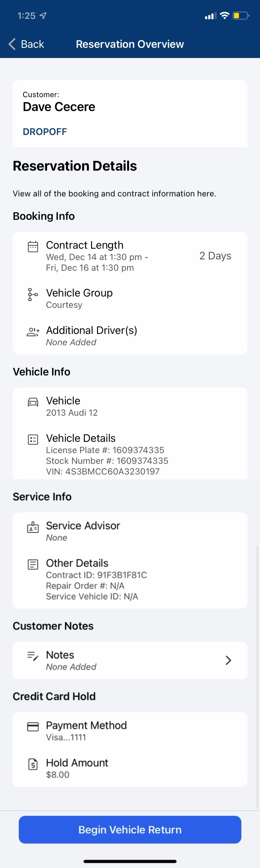Image resolution: width=260 pixels, height=868 pixels.
Task: Click the Contract Length calendar icon
Action: 33,246
